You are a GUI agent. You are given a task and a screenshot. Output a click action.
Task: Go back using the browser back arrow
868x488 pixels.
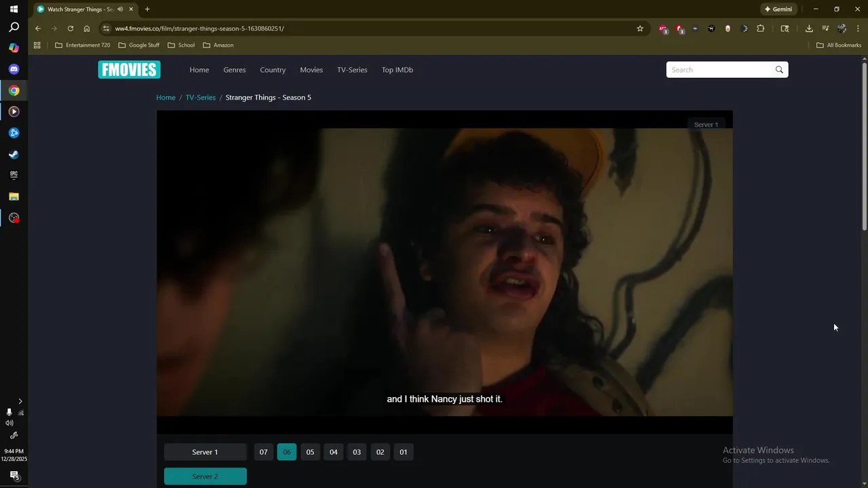pos(38,28)
